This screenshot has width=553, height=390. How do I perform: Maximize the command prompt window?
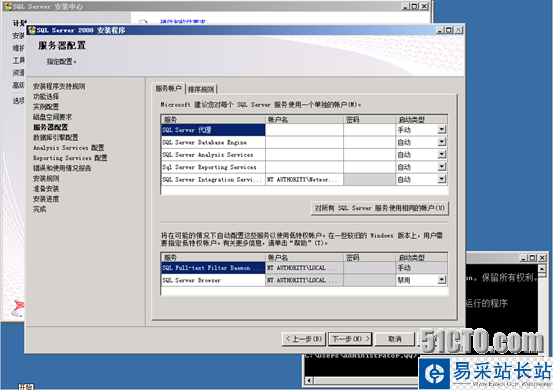click(x=533, y=258)
